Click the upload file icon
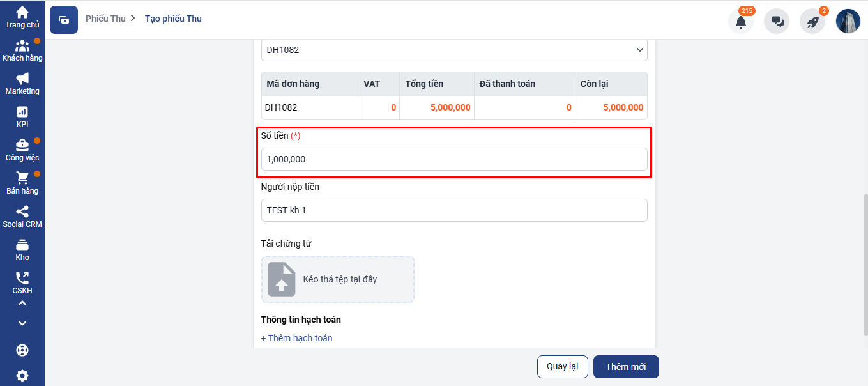Image resolution: width=868 pixels, height=386 pixels. pos(282,279)
